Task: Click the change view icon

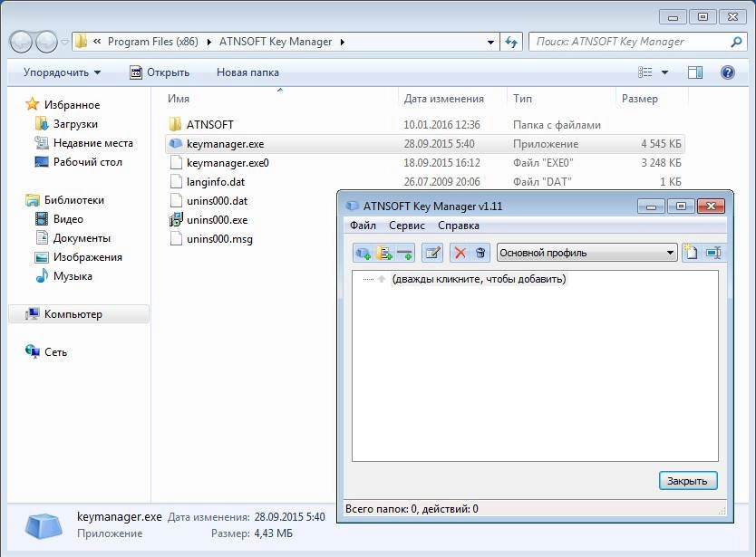Action: (645, 72)
